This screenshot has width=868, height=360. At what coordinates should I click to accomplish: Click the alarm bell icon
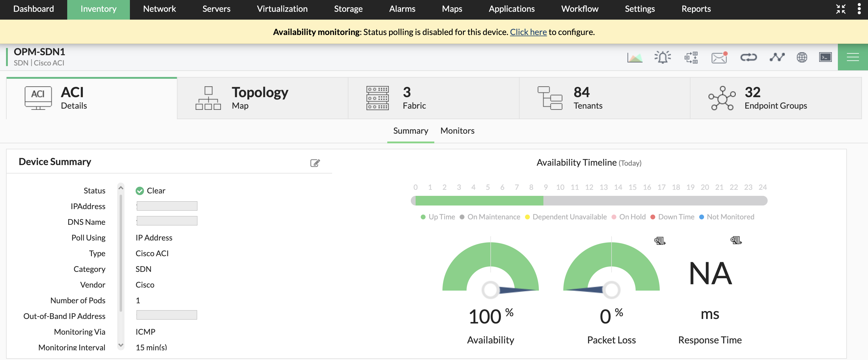pos(662,57)
